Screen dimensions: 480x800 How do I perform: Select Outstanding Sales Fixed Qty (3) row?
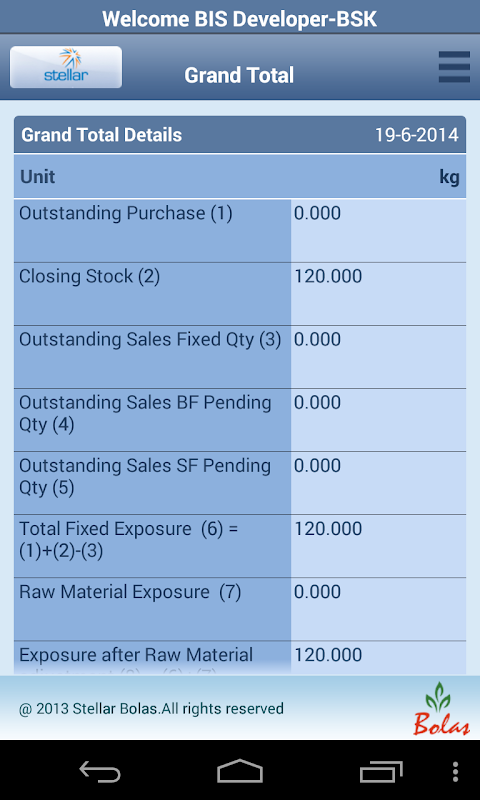240,357
